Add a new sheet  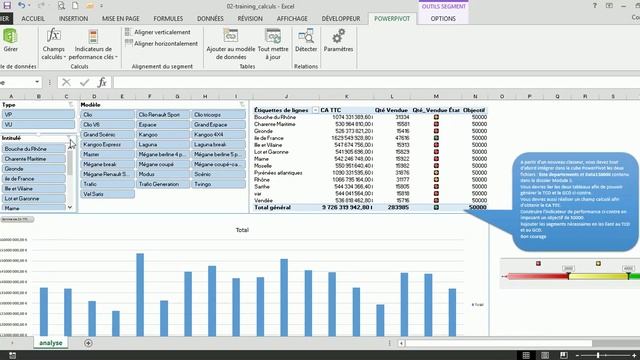click(88, 343)
